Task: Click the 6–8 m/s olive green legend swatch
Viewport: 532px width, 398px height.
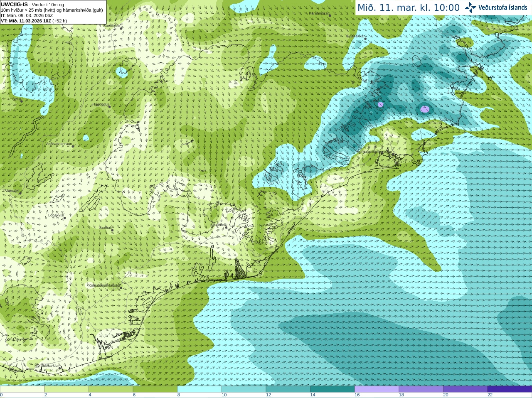Action: [155, 389]
